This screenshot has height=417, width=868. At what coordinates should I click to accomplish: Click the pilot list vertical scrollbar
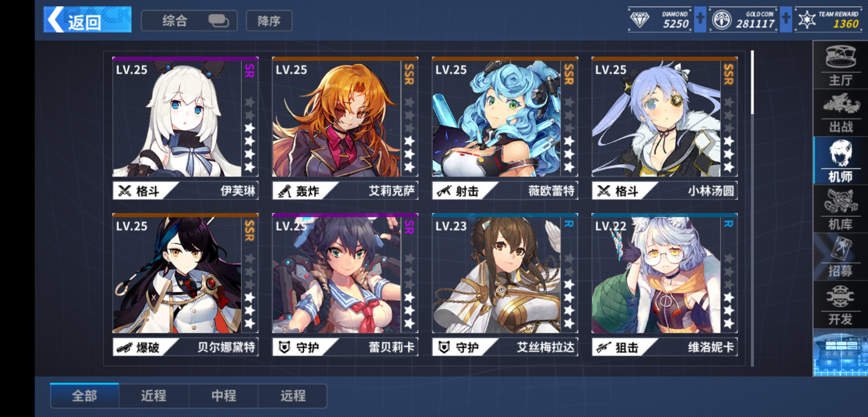[752, 208]
